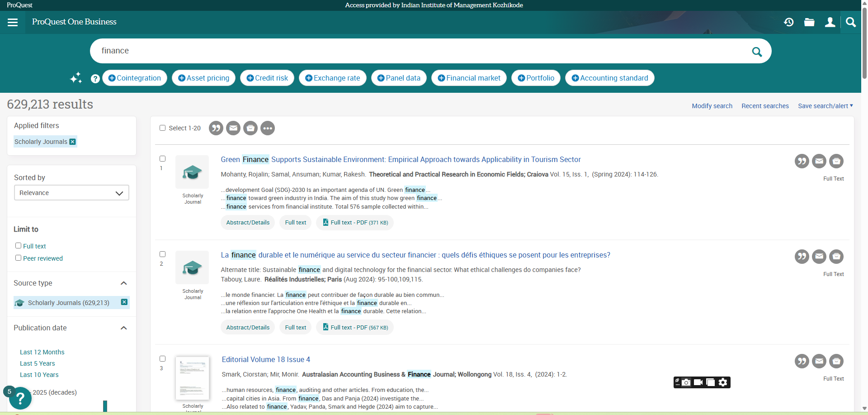The height and width of the screenshot is (415, 868).
Task: Click the Modify search link
Action: [x=712, y=106]
